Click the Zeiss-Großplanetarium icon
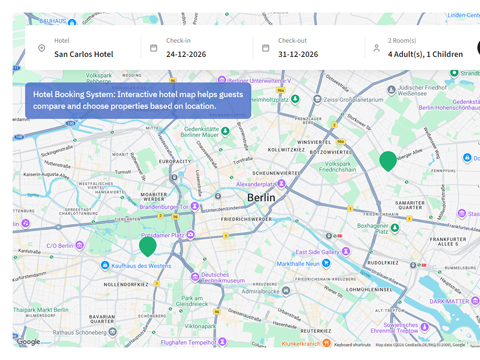The width and height of the screenshot is (480, 360). coord(317,99)
